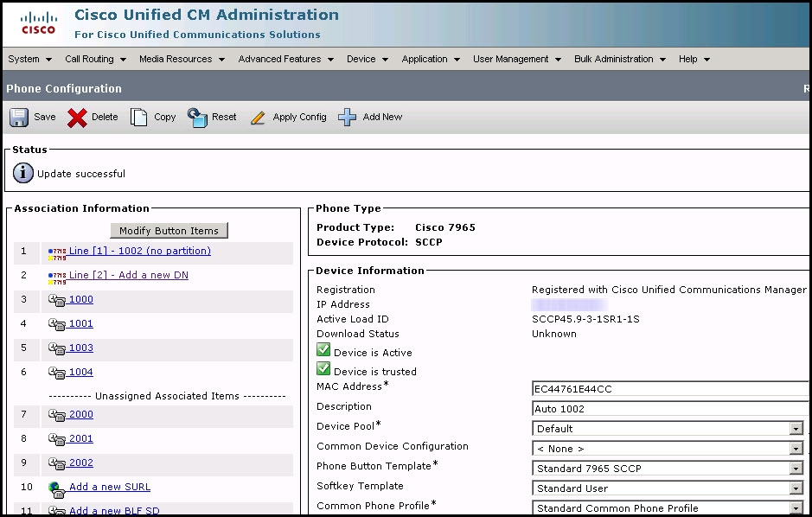Click the line icon next to Line [1]

tap(57, 253)
